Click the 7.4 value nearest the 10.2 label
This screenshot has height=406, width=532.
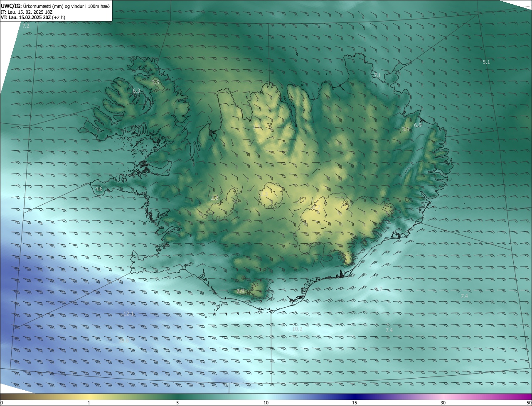coord(389,330)
